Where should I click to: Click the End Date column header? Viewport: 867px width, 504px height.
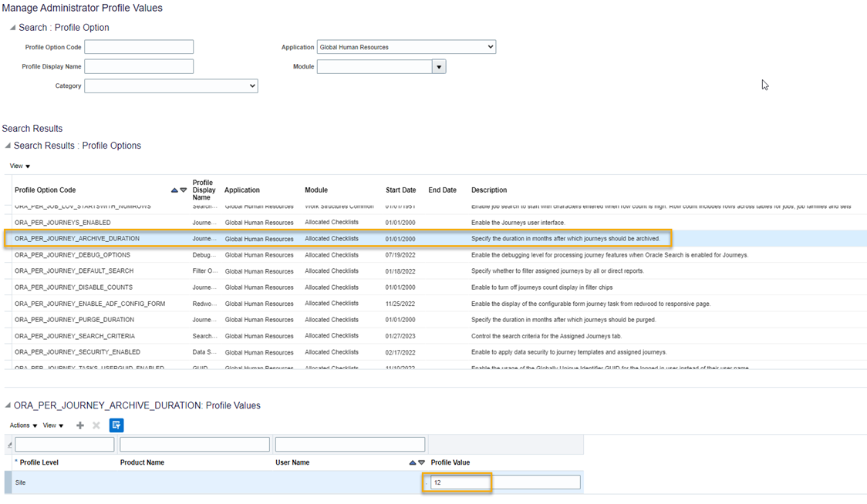(442, 190)
